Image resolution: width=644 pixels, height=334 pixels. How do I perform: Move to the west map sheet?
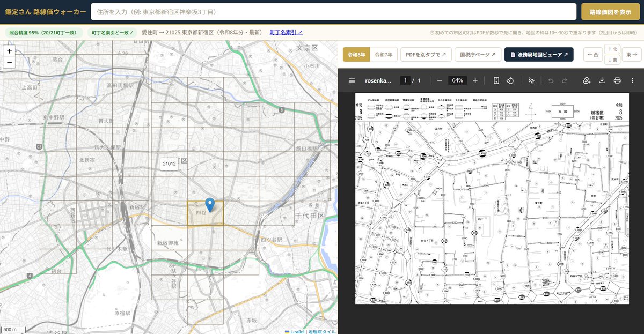point(593,55)
